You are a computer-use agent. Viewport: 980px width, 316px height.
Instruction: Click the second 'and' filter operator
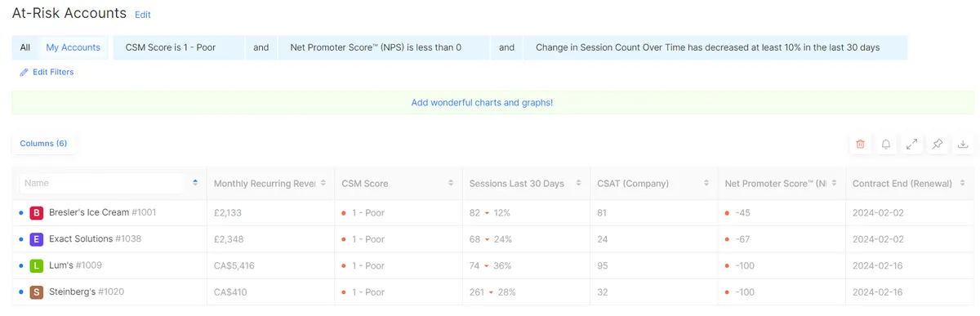click(x=507, y=47)
